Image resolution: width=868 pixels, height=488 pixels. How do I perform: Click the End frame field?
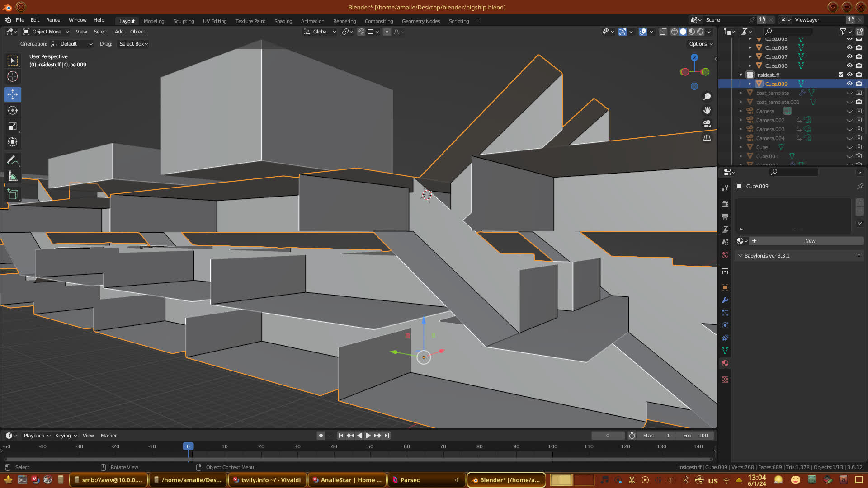(x=695, y=436)
